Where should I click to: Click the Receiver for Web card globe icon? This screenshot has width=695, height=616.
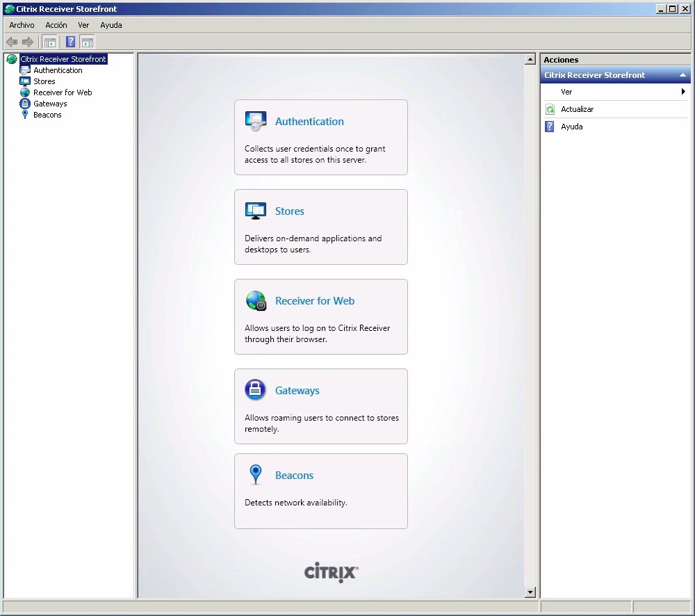tap(256, 300)
